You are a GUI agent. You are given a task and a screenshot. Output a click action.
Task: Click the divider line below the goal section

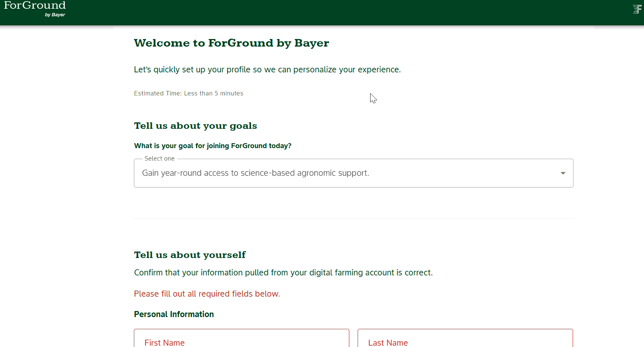point(353,218)
